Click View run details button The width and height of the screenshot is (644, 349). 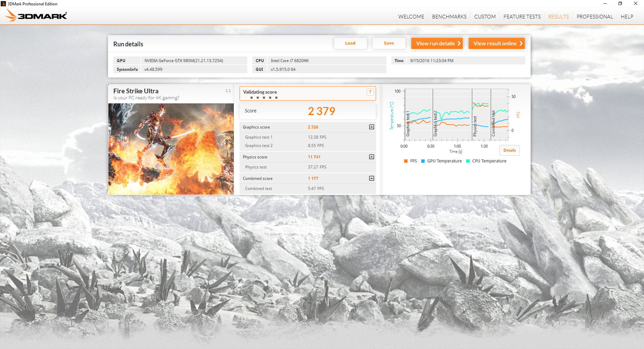437,43
